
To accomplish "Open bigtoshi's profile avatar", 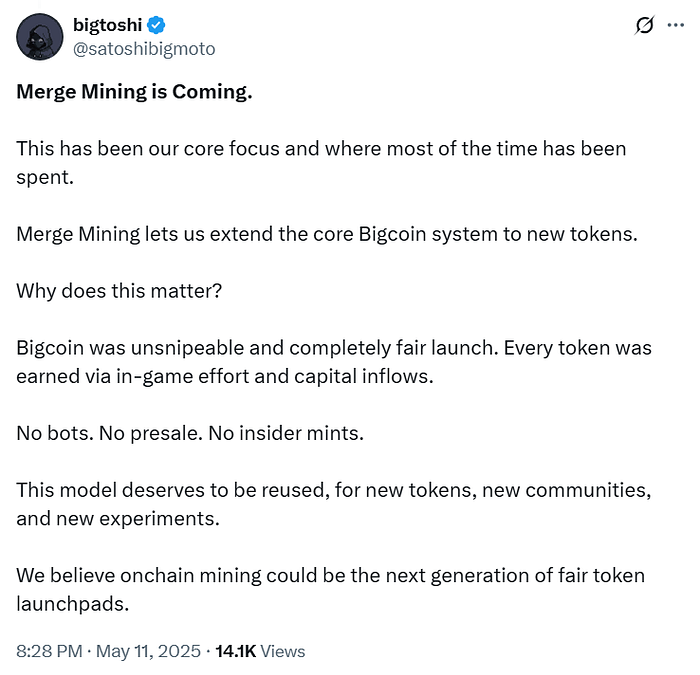I will click(x=40, y=37).
